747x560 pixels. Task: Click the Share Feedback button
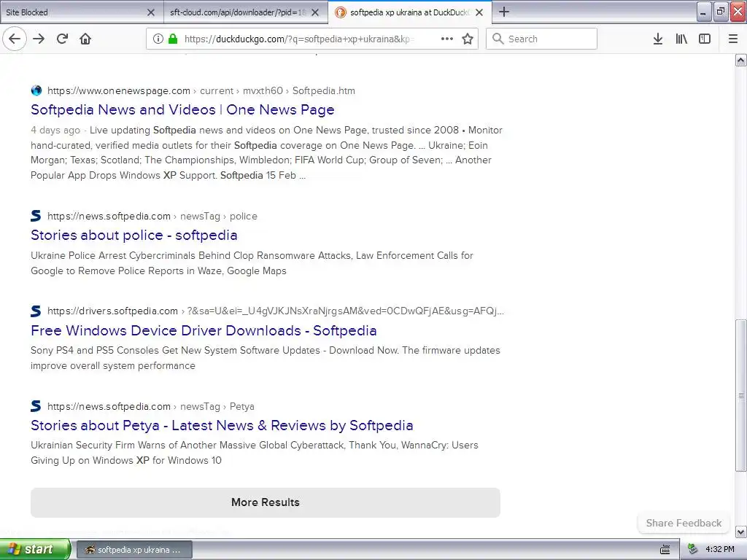684,523
